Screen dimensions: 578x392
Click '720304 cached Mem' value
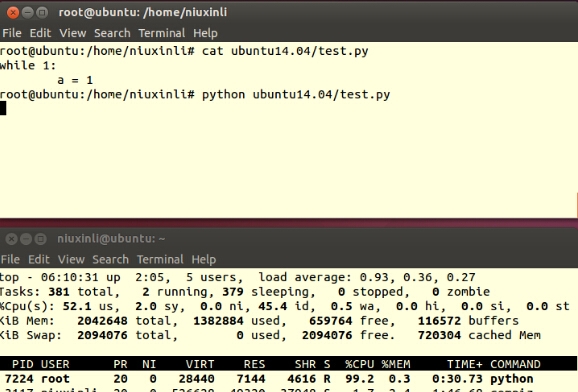pos(479,335)
